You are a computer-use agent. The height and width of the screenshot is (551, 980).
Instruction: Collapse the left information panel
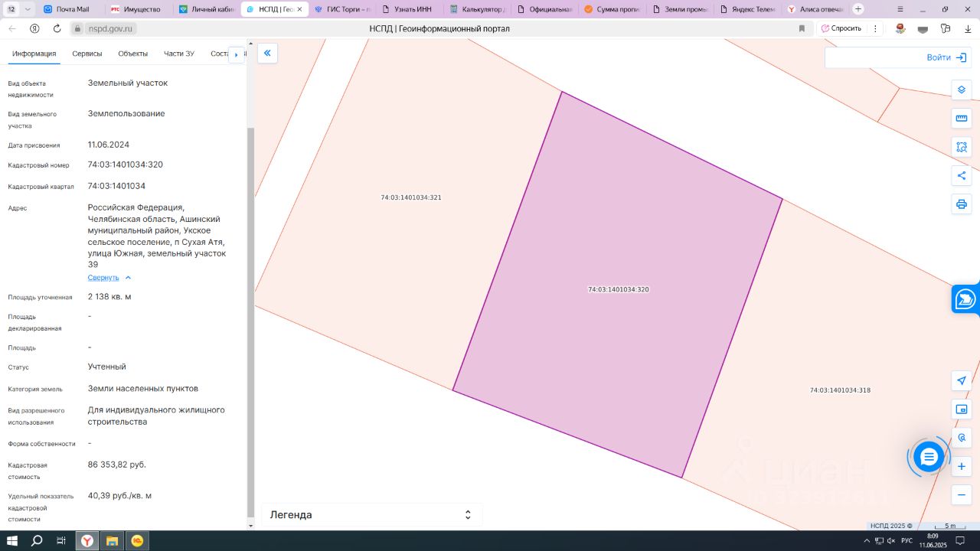tap(267, 53)
